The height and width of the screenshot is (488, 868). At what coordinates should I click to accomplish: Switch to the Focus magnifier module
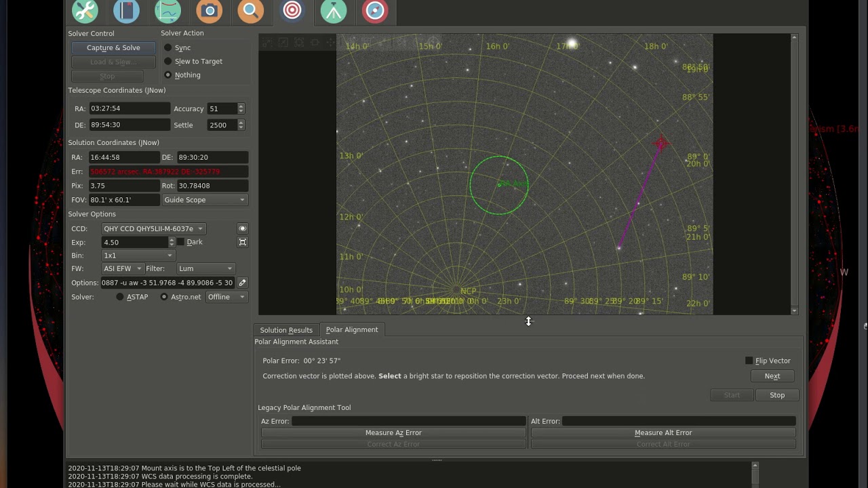(x=251, y=11)
